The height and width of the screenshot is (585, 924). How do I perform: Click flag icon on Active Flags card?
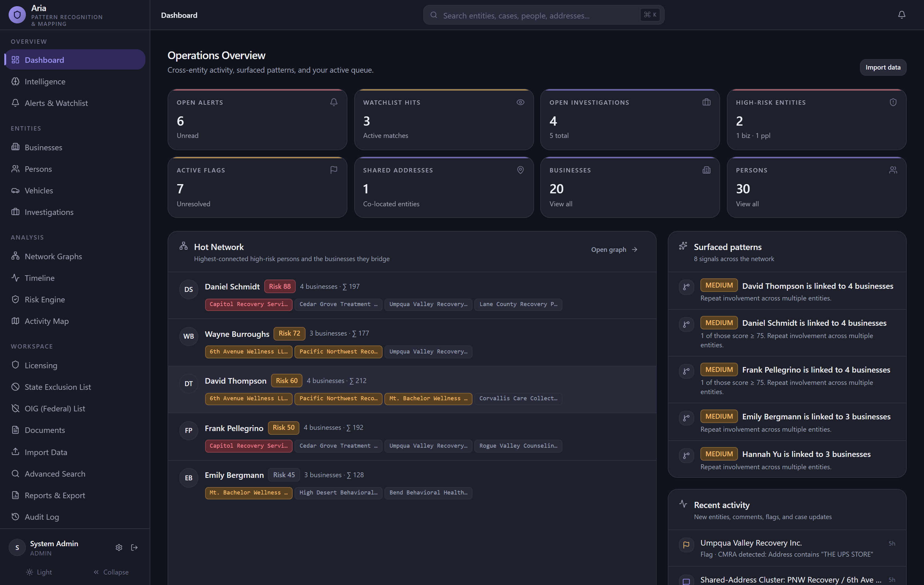pos(334,170)
